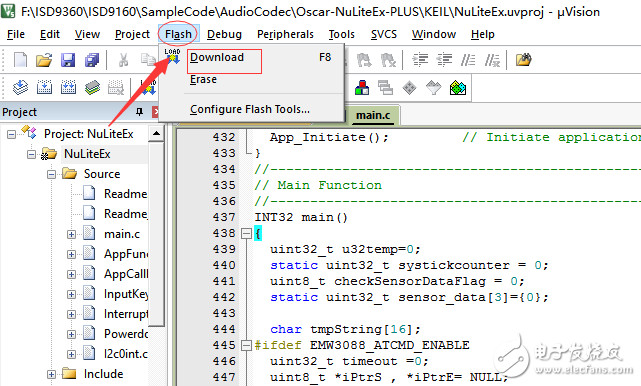Click the Save All toolbar icon
This screenshot has width=641, height=386.
pyautogui.click(x=92, y=60)
